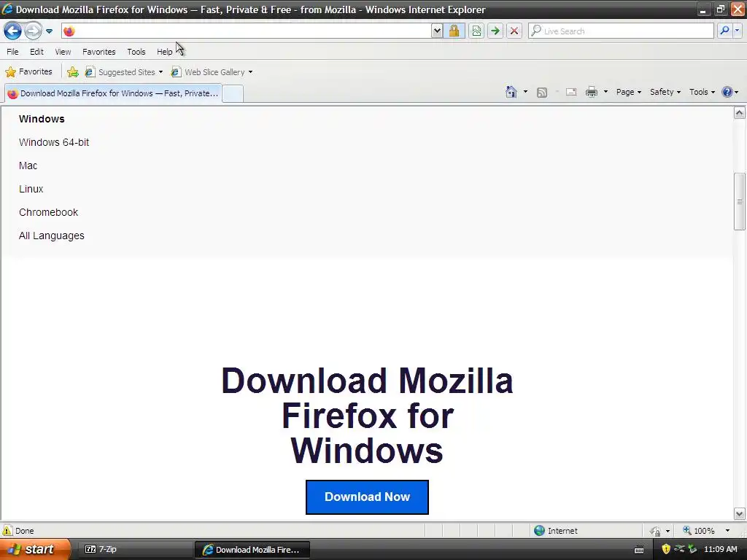Expand the Print dropdown arrow
This screenshot has width=747, height=560.
(x=605, y=92)
